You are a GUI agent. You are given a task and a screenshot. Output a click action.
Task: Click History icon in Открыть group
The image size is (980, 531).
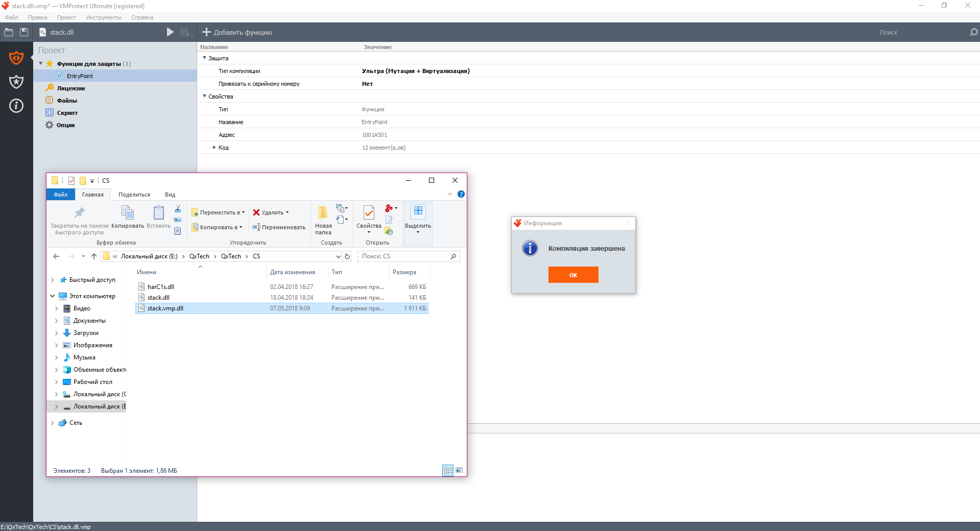click(389, 231)
